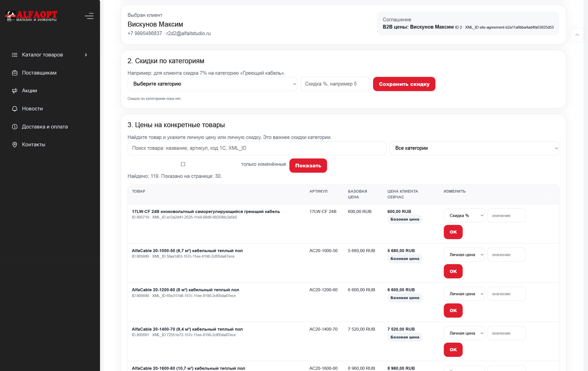588x371 pixels.
Task: Open the Выберите категорию dropdown
Action: 212,84
